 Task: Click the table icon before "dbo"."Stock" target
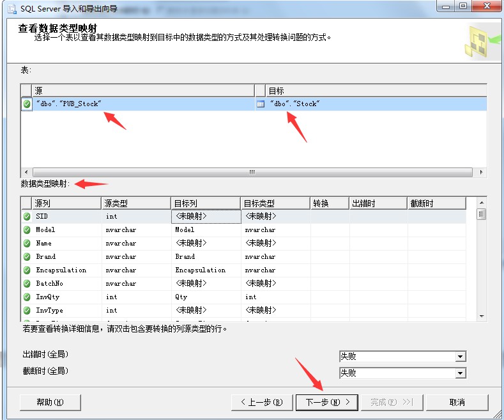(x=260, y=104)
